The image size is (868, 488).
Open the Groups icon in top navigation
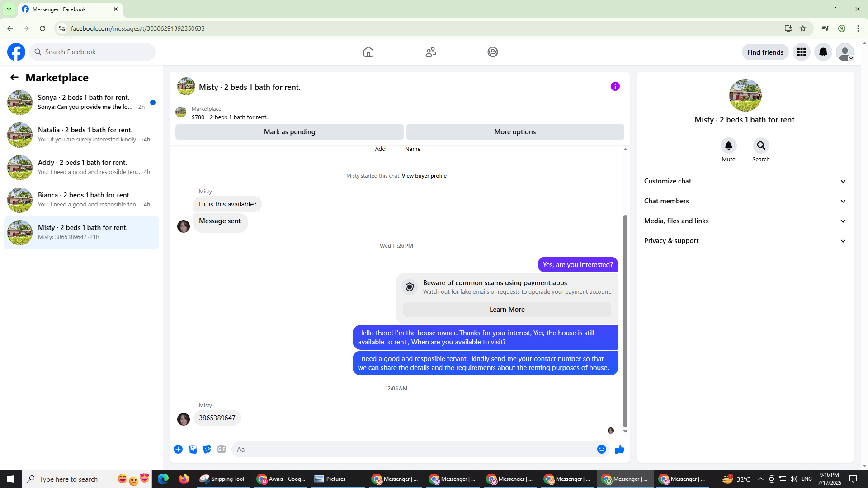[x=493, y=52]
